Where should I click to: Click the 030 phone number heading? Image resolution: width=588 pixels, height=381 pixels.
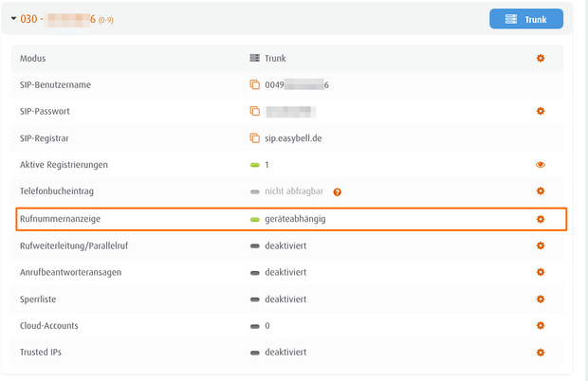click(59, 19)
